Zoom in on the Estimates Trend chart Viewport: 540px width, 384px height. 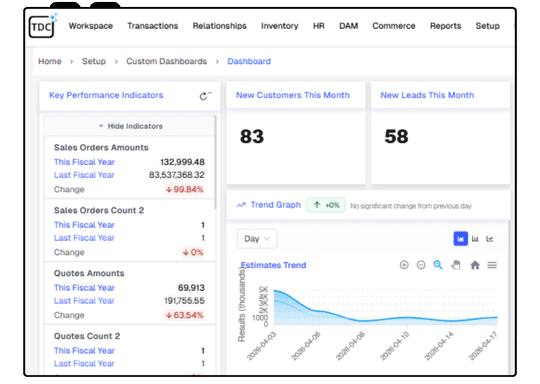[x=404, y=265]
